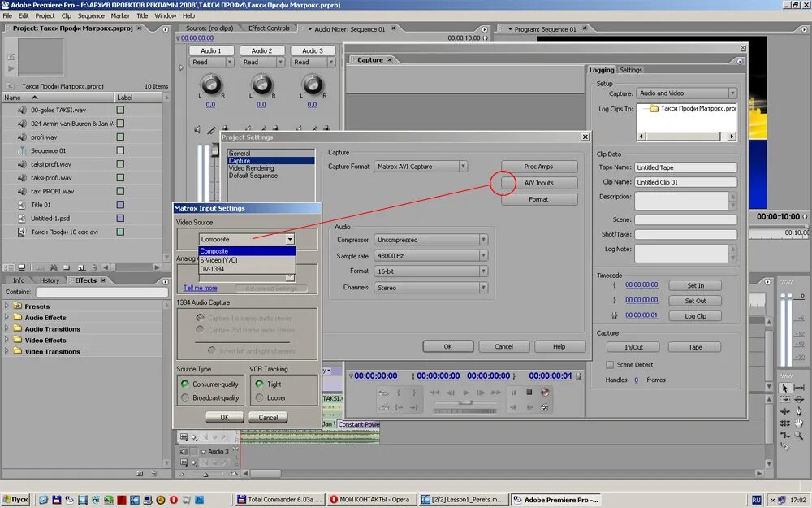
Task: Select the Zoom magnifier tool
Action: pyautogui.click(x=799, y=436)
